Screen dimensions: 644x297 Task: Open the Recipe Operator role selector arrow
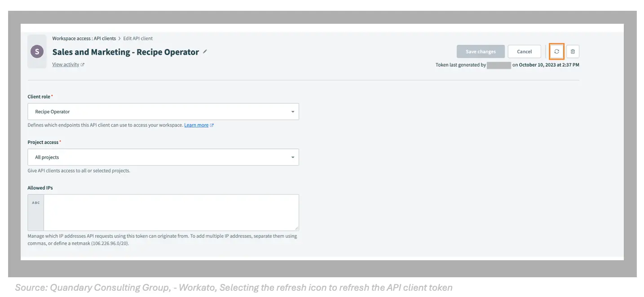(x=293, y=111)
